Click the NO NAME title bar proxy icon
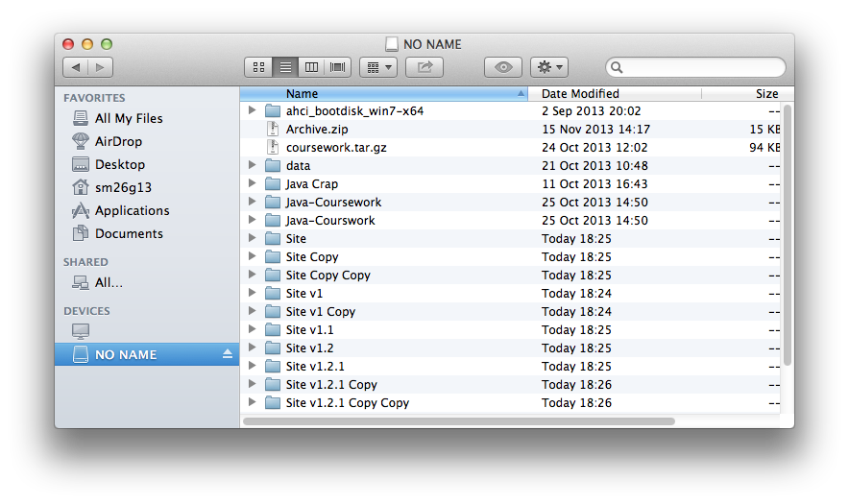849x504 pixels. (392, 44)
